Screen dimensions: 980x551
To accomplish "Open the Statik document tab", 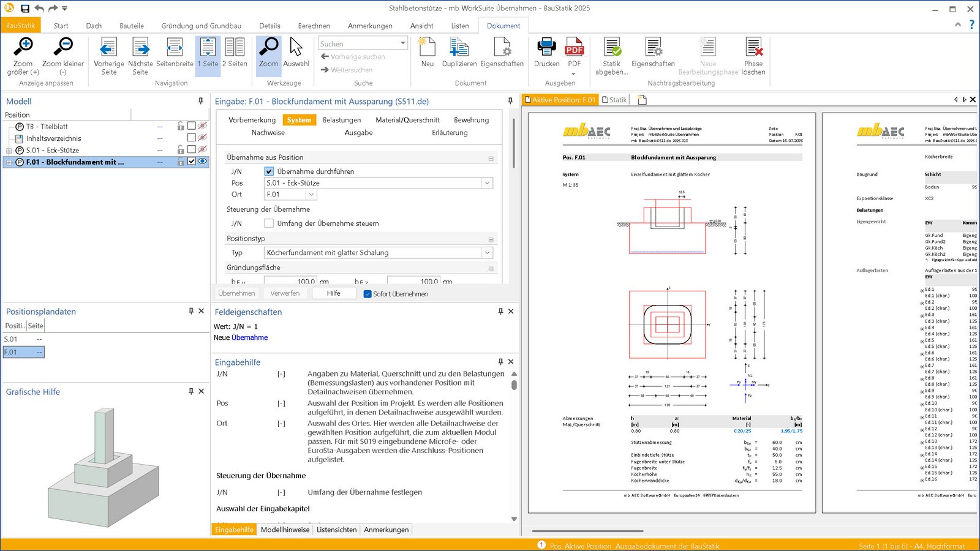I will click(614, 100).
